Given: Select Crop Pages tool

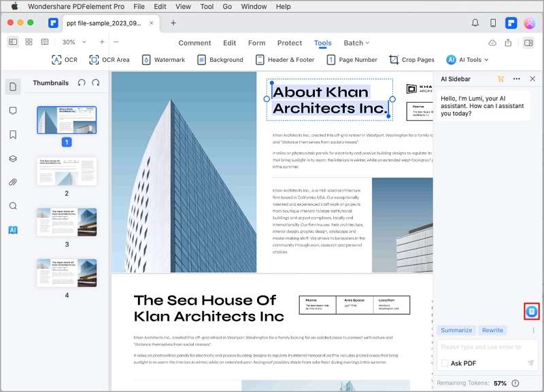Looking at the screenshot, I should click(411, 60).
